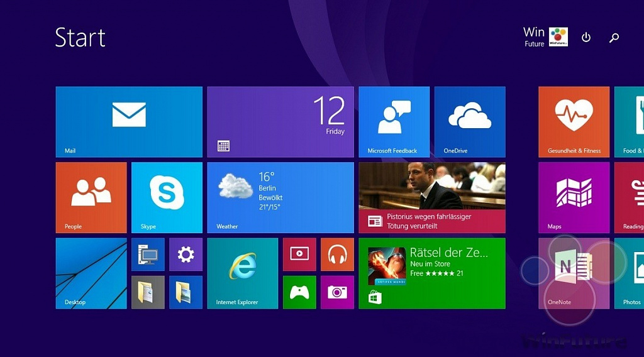Open the Desktop tile
This screenshot has height=357, width=644.
coord(91,273)
